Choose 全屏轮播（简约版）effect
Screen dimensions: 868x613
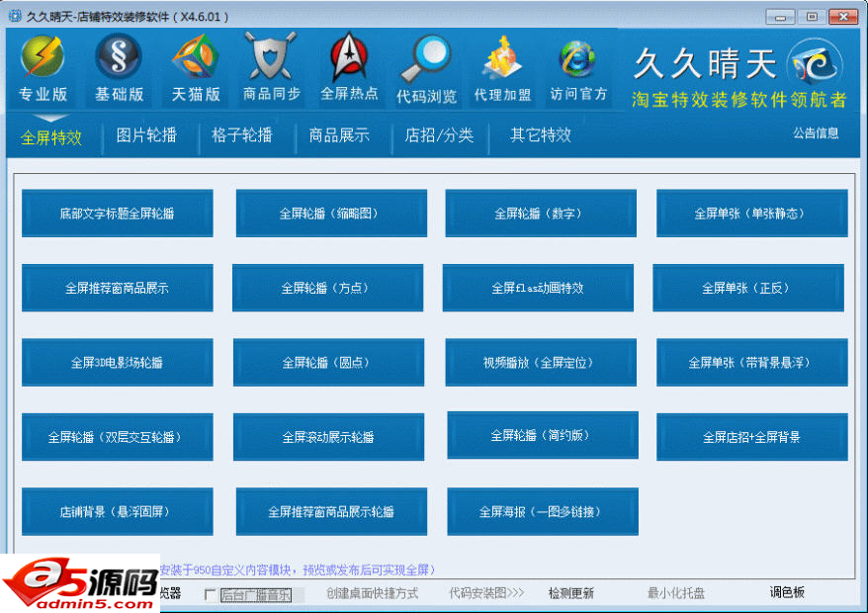[x=543, y=435]
